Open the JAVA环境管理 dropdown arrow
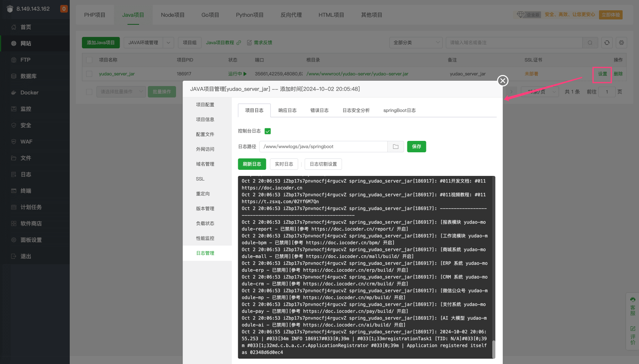 coord(168,43)
